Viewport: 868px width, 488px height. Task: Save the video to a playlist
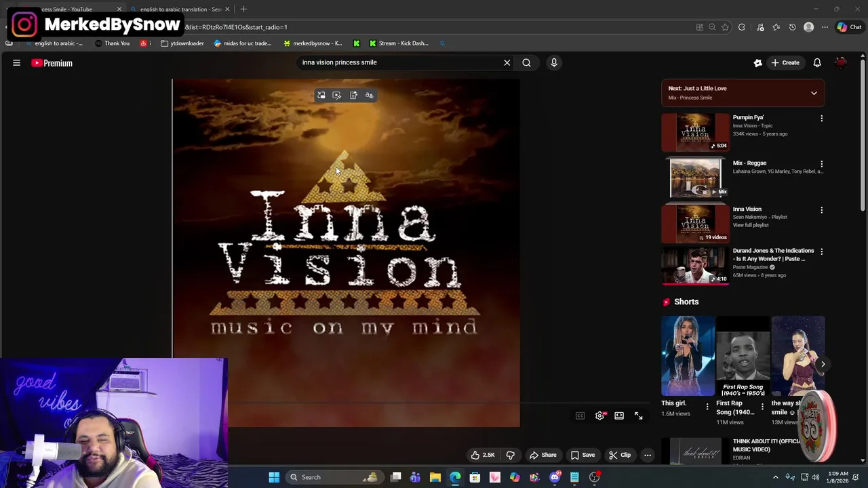tap(583, 455)
